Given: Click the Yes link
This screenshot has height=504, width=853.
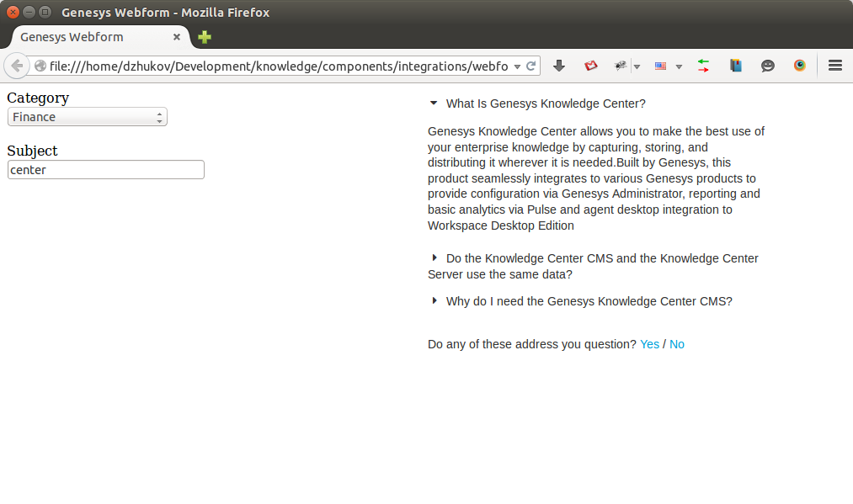Looking at the screenshot, I should tap(649, 344).
